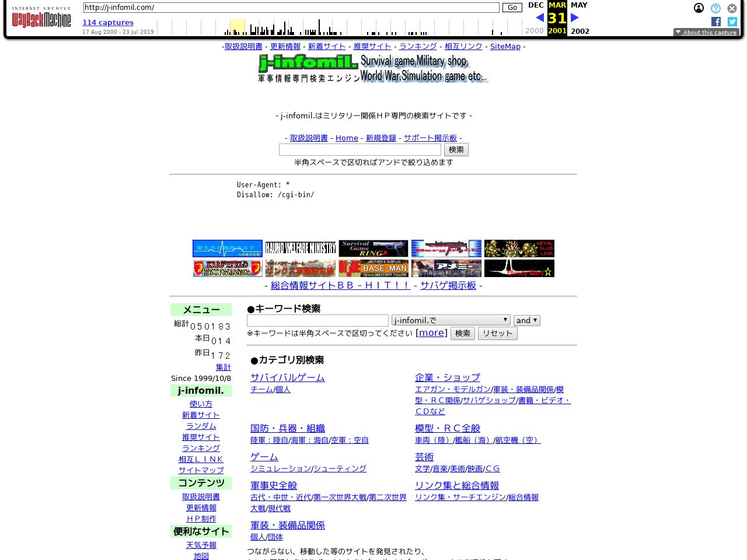Open the j-infomil.で search scope dropdown

(x=451, y=320)
